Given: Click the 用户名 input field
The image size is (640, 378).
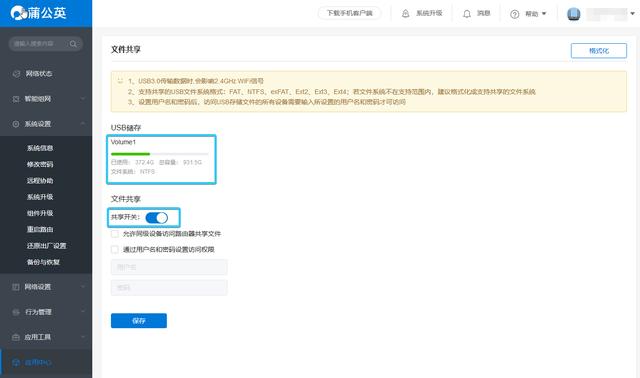Looking at the screenshot, I should pyautogui.click(x=169, y=267).
